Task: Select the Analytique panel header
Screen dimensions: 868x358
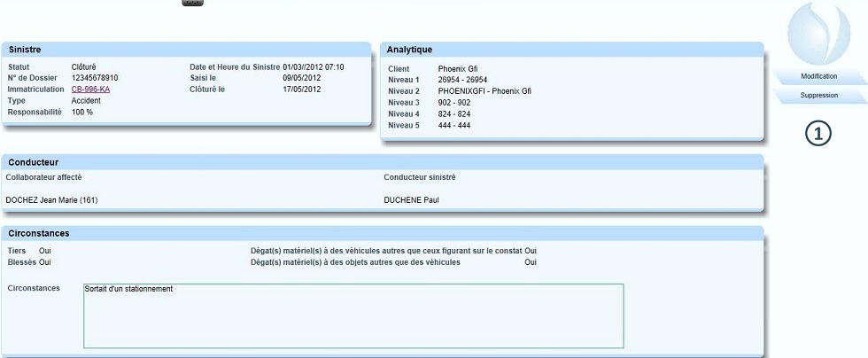Action: (571, 50)
